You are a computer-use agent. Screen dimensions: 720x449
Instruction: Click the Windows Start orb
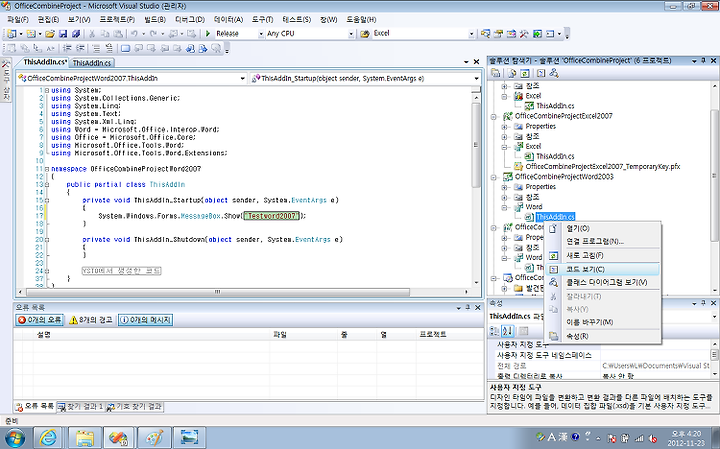(x=14, y=438)
